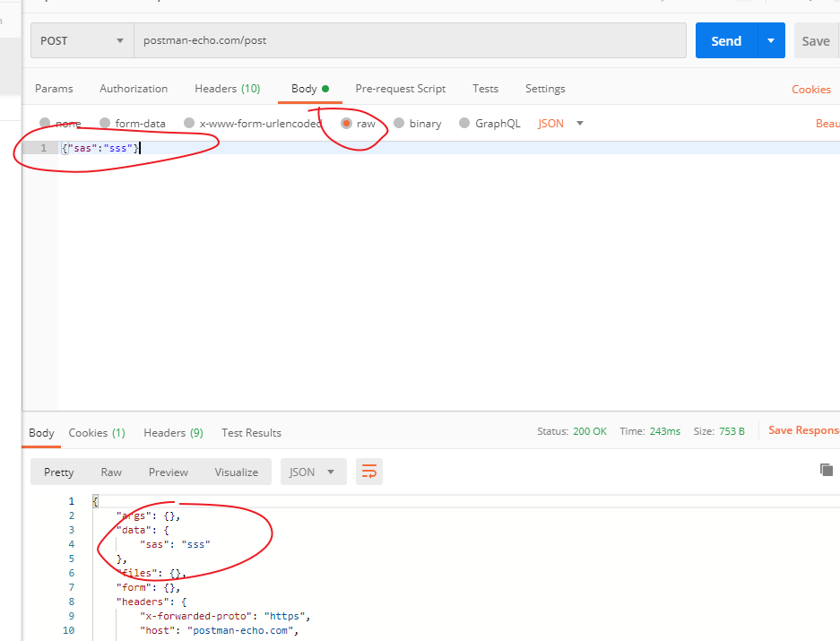Click the 200 OK status text
The image size is (840, 641).
point(590,431)
